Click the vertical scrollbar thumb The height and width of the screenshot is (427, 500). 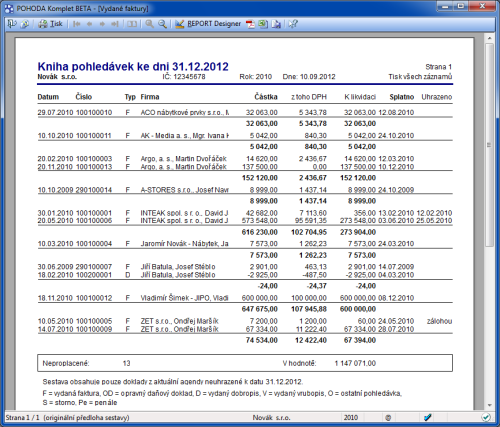pos(489,145)
